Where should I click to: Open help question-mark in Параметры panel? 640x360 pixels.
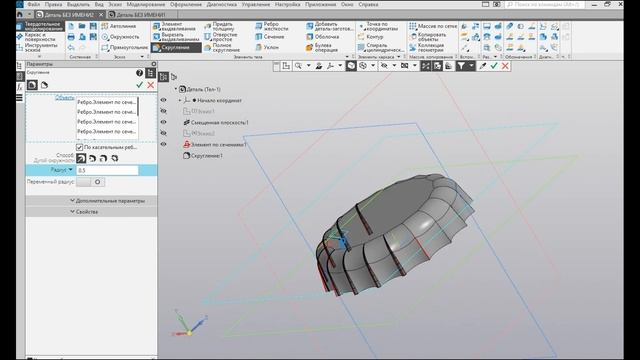tap(139, 73)
